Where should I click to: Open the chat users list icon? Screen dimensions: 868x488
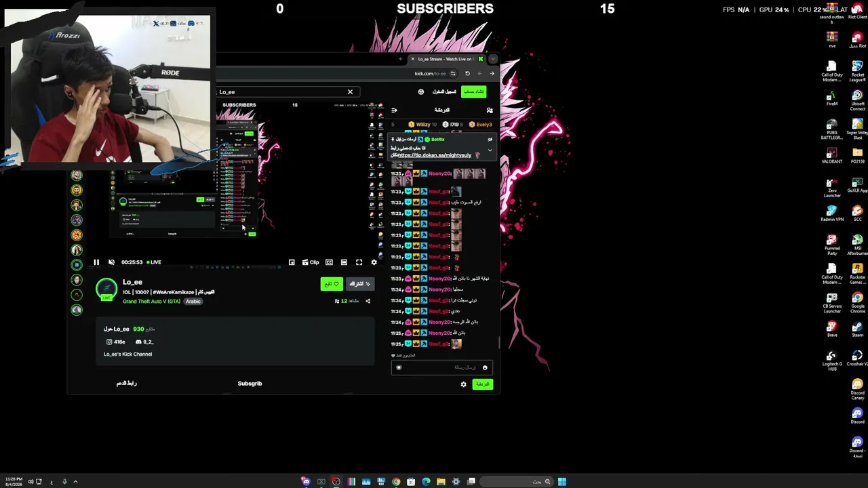pos(490,110)
